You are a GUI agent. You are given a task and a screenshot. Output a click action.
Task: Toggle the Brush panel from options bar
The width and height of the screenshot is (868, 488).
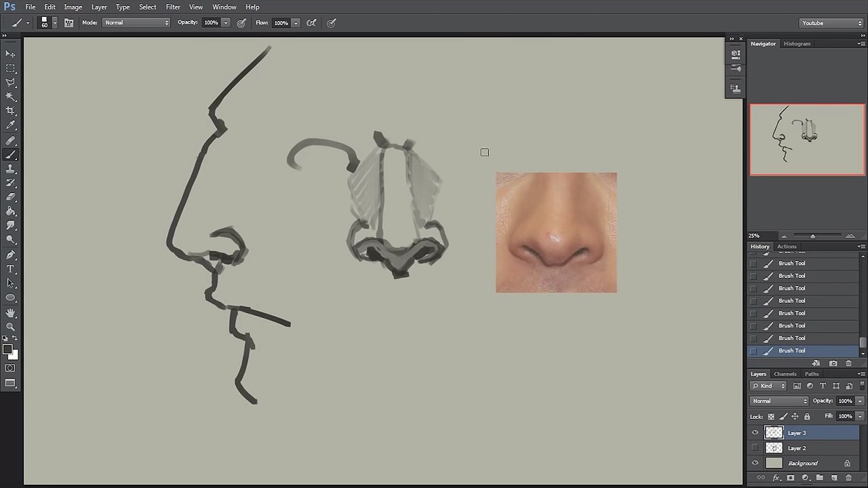tap(68, 22)
